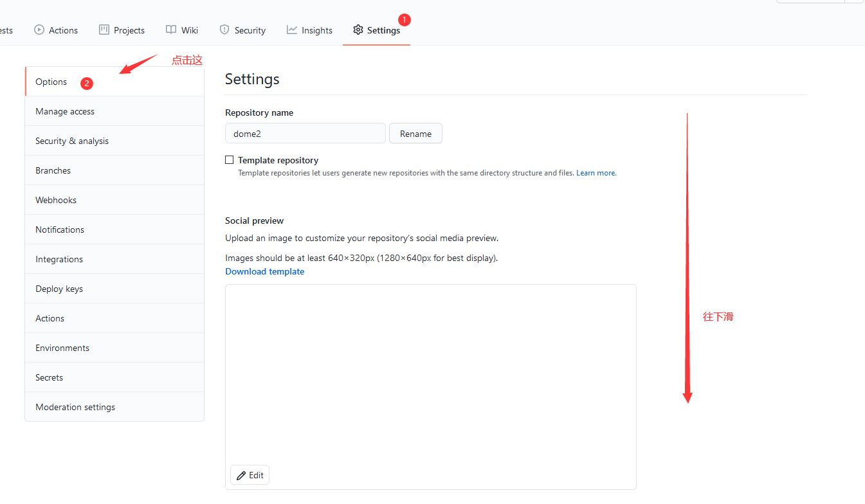Click the Repository name label
This screenshot has width=865, height=504.
(259, 113)
